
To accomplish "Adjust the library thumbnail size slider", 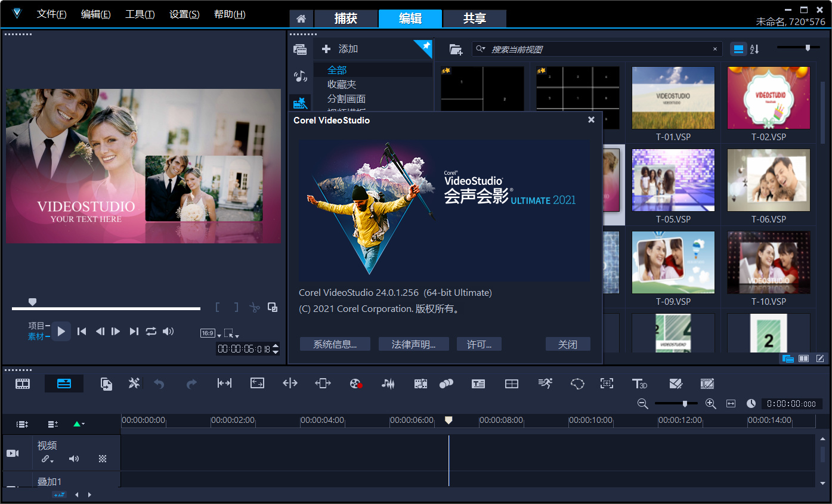I will 798,48.
